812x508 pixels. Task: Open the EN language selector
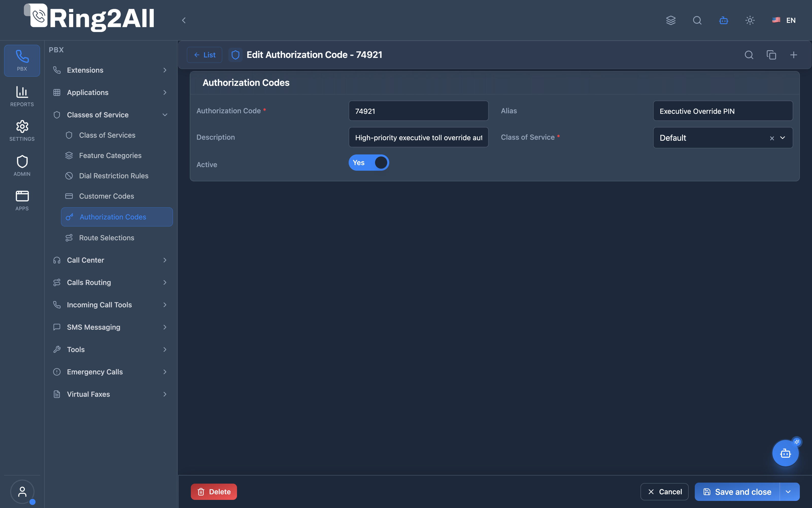click(784, 20)
